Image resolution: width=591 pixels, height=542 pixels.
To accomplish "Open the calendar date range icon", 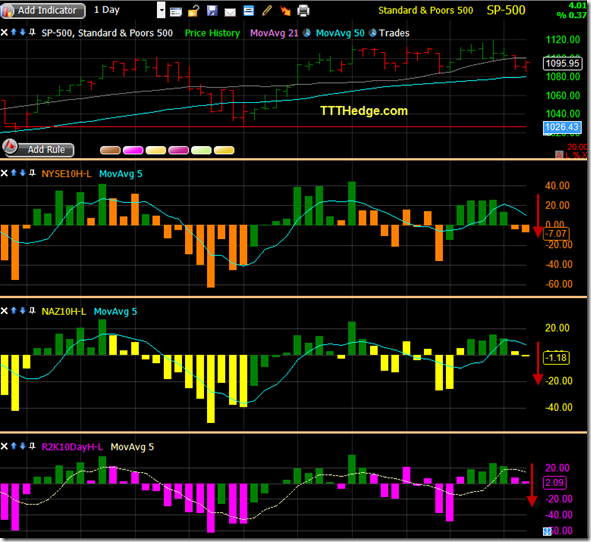I will click(176, 12).
